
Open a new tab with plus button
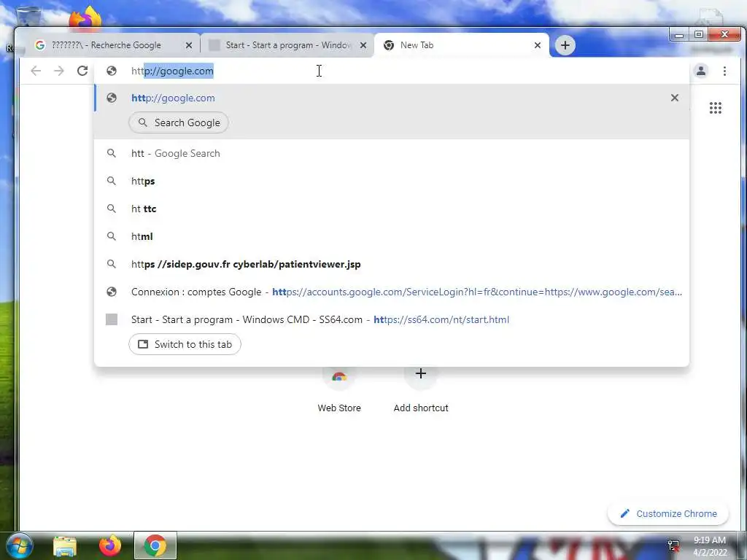pos(565,45)
